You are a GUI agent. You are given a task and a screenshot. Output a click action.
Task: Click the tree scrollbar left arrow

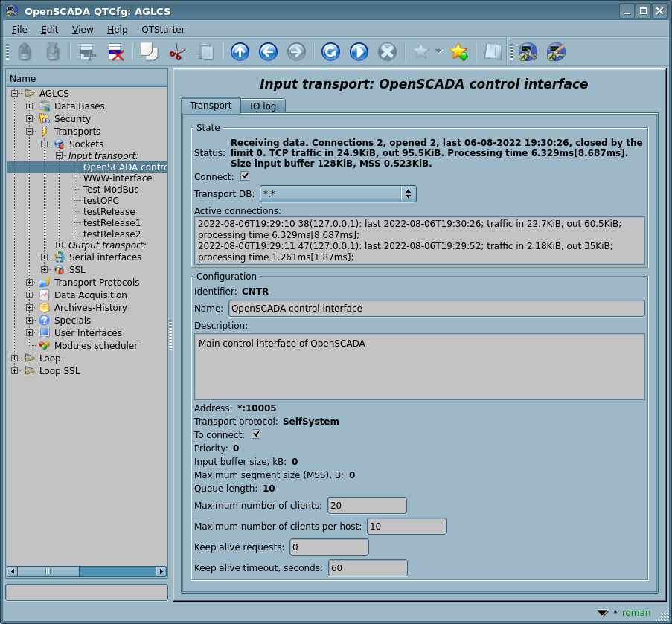13,571
